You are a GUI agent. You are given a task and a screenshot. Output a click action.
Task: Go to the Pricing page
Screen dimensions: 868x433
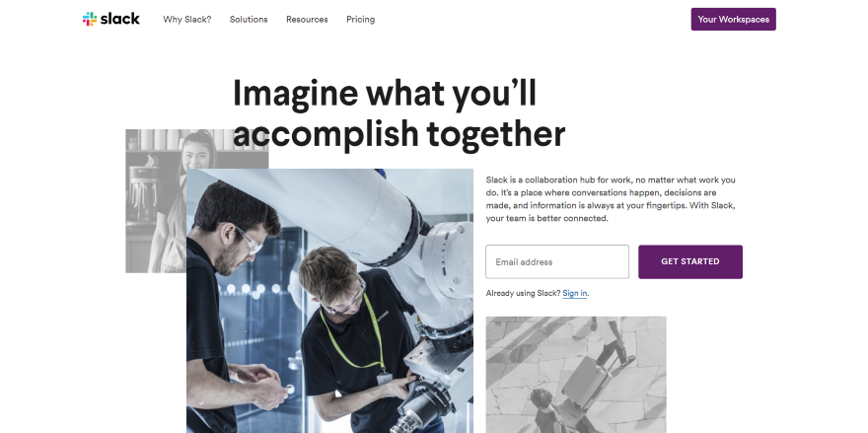point(360,20)
